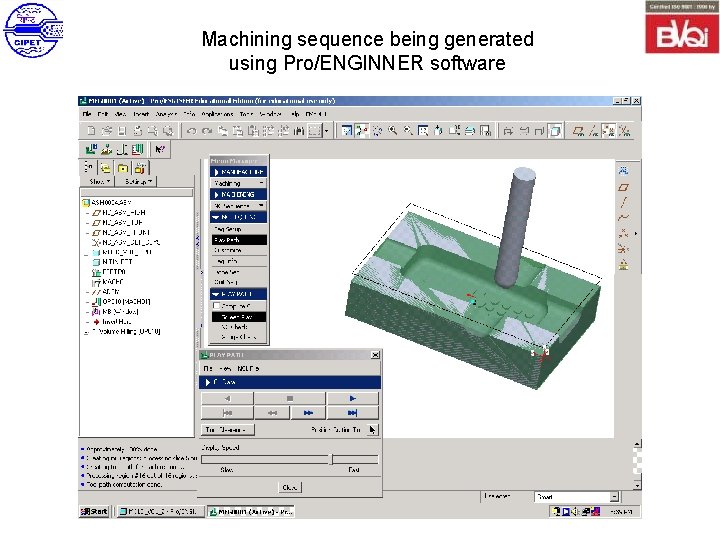
Task: Click the Copy toolbar icon
Action: tap(222, 131)
